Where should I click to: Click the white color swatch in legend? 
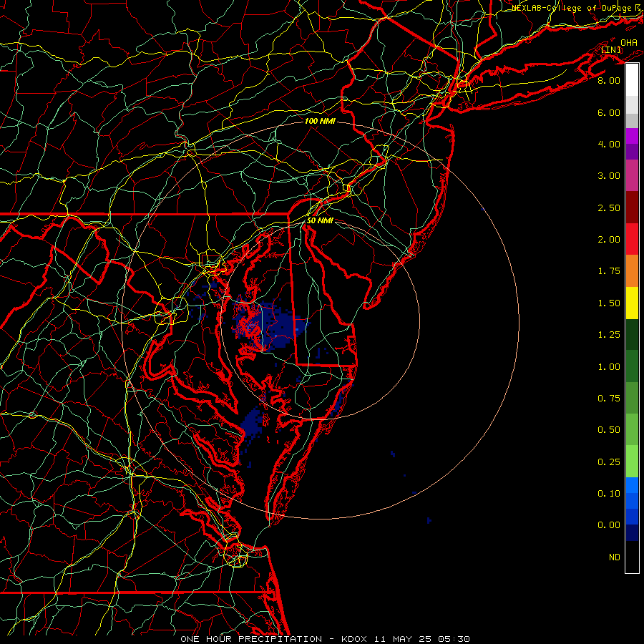coord(632,80)
